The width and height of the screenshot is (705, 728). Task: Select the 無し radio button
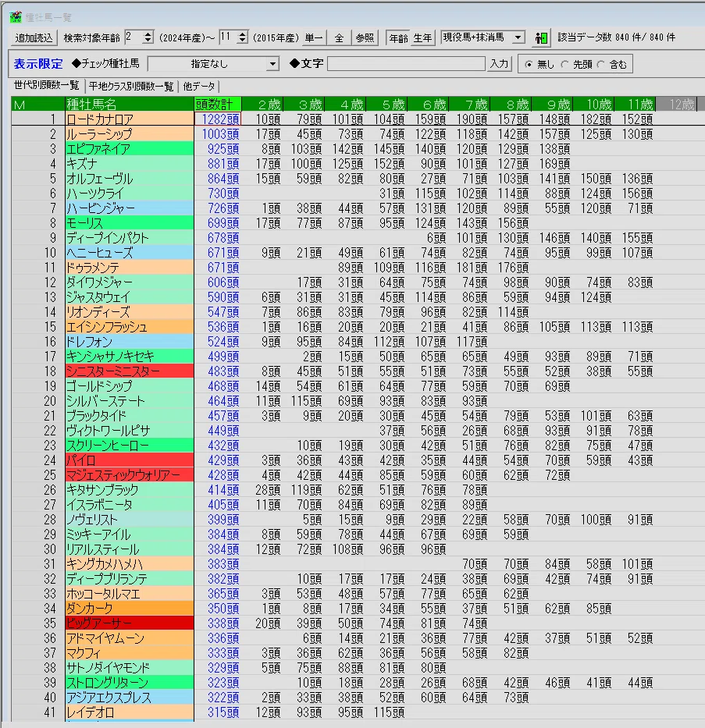[529, 65]
